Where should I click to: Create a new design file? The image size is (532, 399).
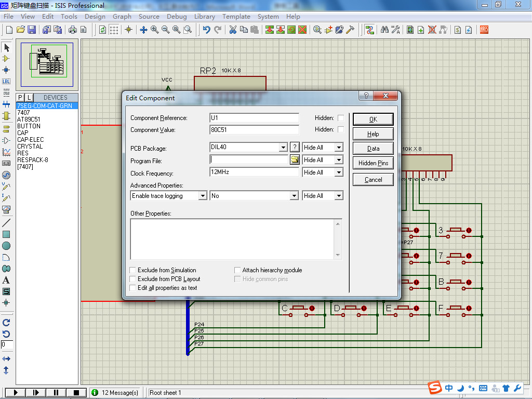[9, 30]
